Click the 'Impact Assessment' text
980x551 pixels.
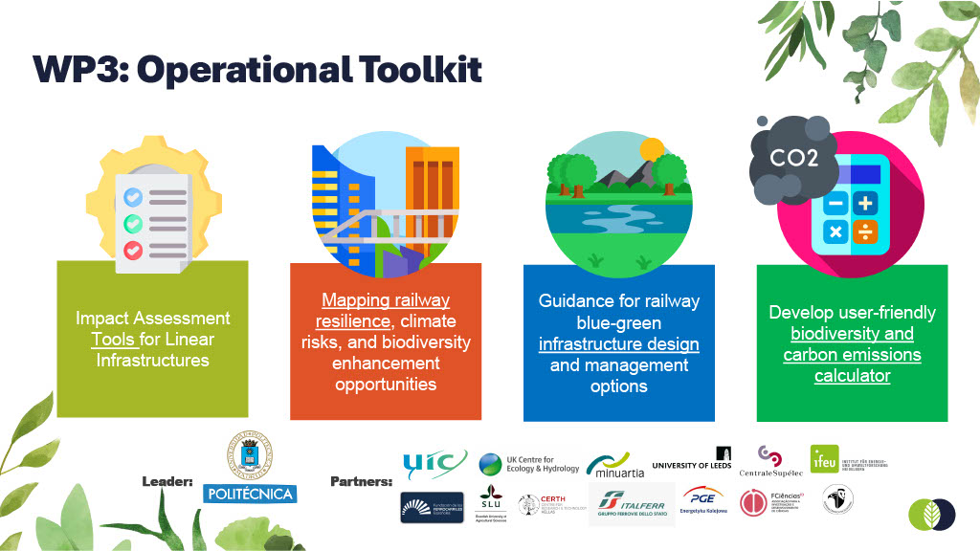click(152, 318)
